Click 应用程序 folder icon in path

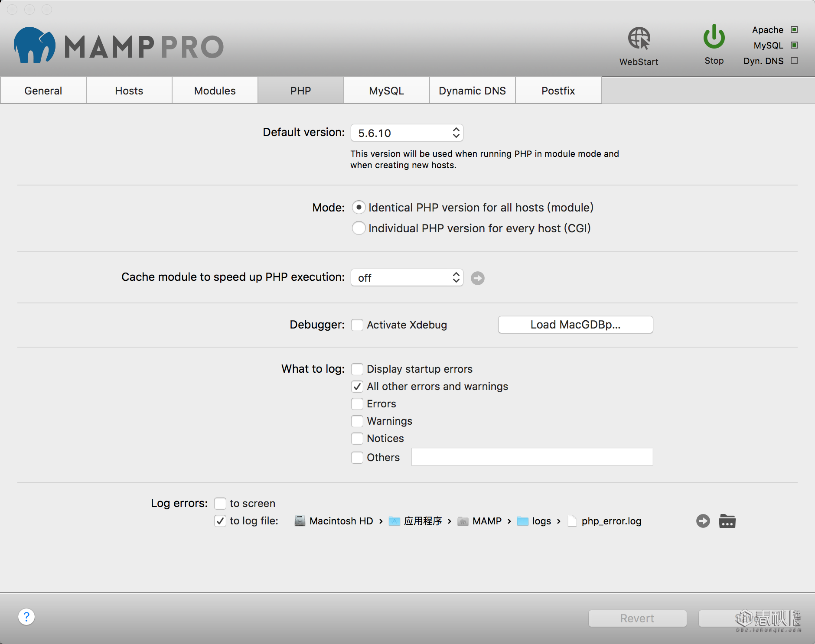[394, 521]
